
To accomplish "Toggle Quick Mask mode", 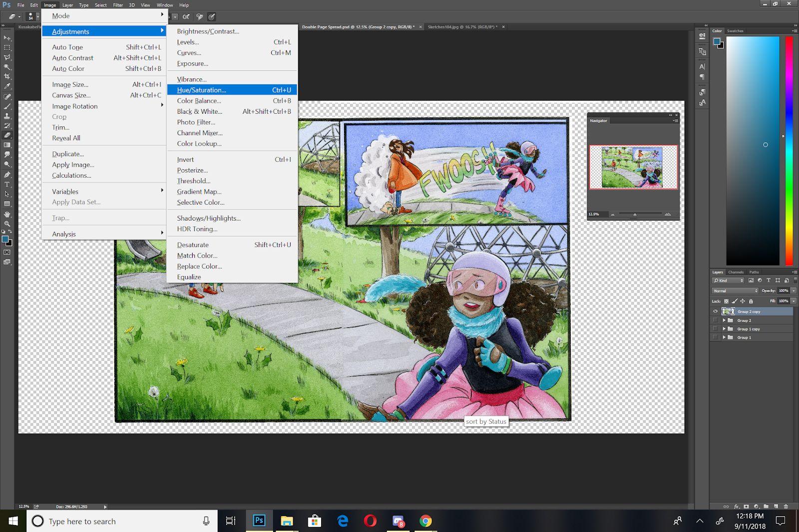I will (7, 253).
